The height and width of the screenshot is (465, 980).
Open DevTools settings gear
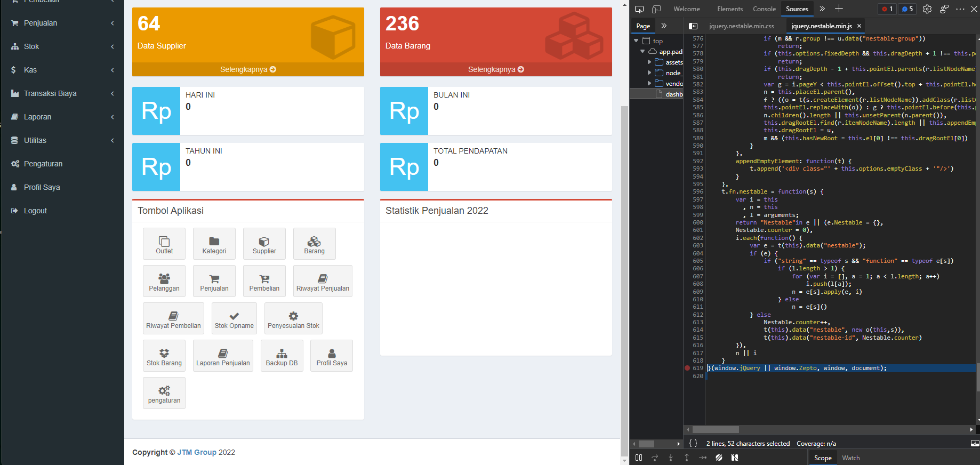coord(927,9)
